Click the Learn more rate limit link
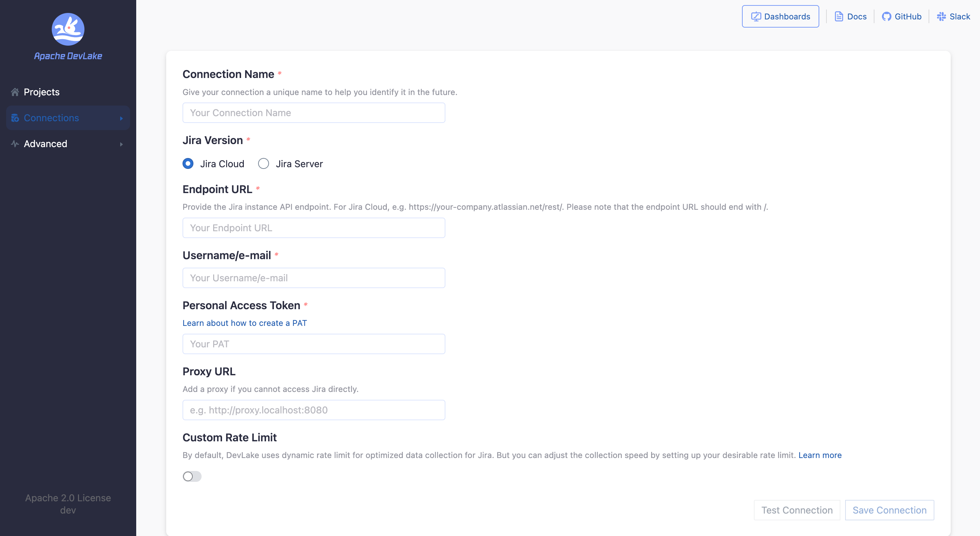 [820, 455]
